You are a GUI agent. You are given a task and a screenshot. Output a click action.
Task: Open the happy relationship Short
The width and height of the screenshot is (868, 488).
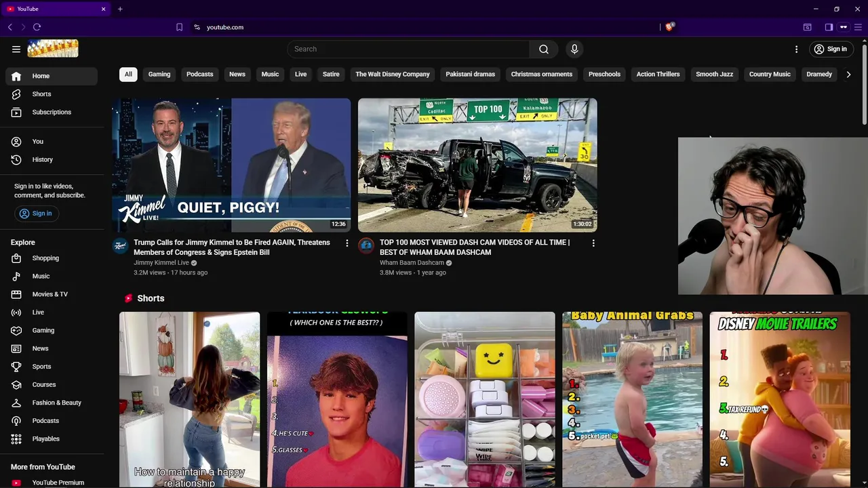pyautogui.click(x=189, y=400)
